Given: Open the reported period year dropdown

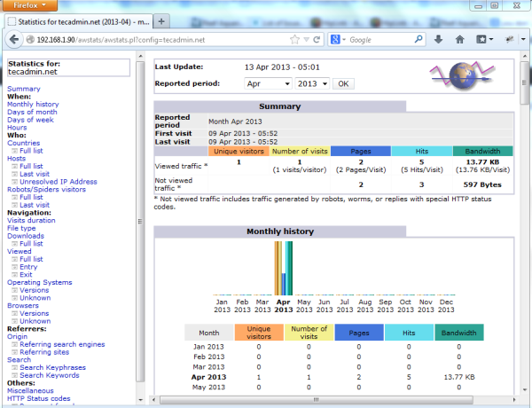Looking at the screenshot, I should click(312, 83).
